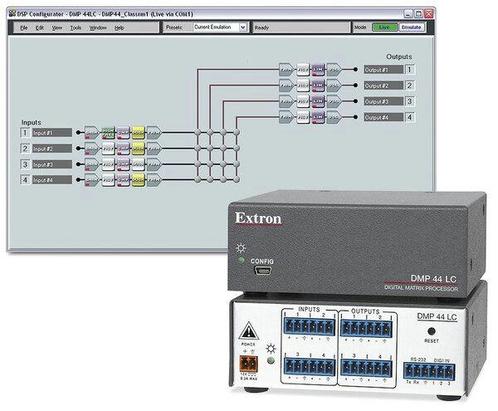Viewport: 498px width, 411px height.
Task: Toggle mix-point Input 1 to Output 1
Action: pyautogui.click(x=198, y=133)
